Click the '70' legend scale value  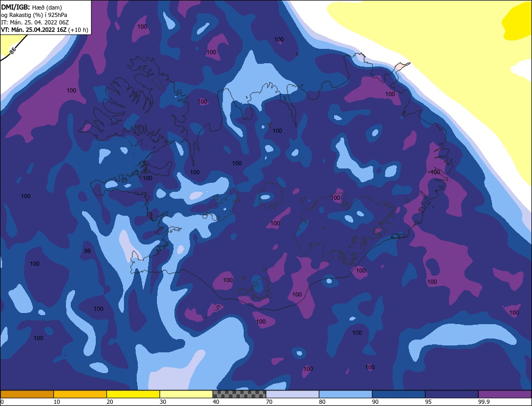coord(269,402)
